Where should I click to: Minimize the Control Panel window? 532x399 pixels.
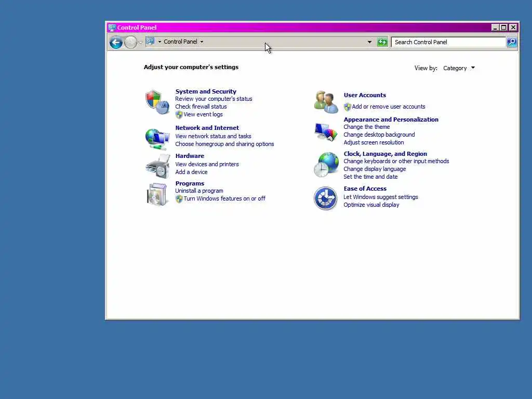pyautogui.click(x=495, y=28)
